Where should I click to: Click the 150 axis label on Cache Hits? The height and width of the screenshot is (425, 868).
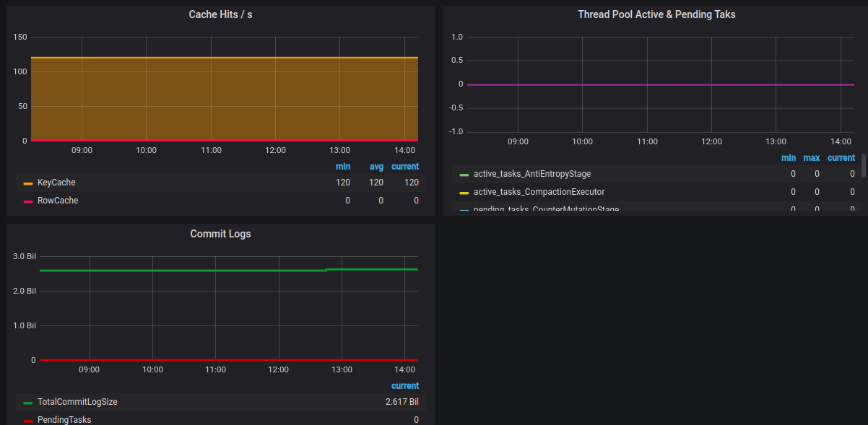pyautogui.click(x=20, y=38)
